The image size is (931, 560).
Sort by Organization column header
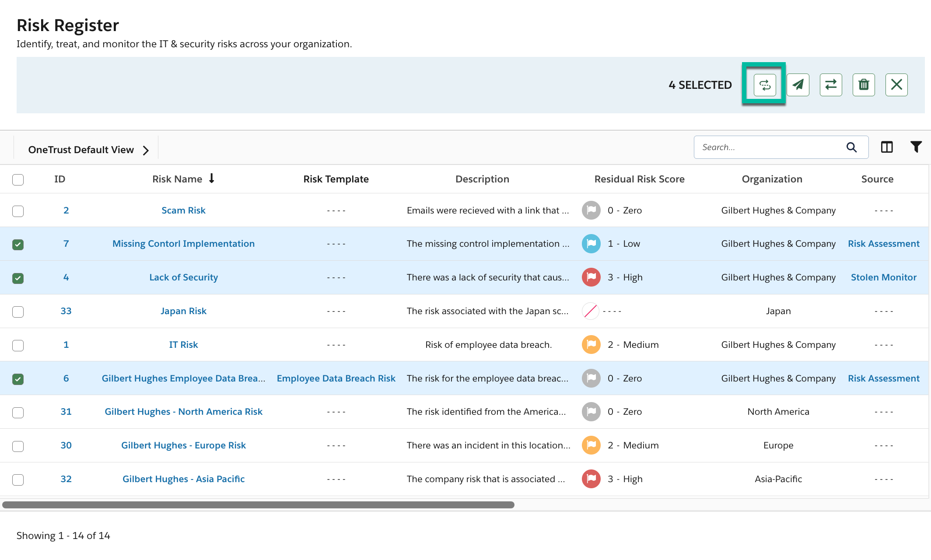772,179
